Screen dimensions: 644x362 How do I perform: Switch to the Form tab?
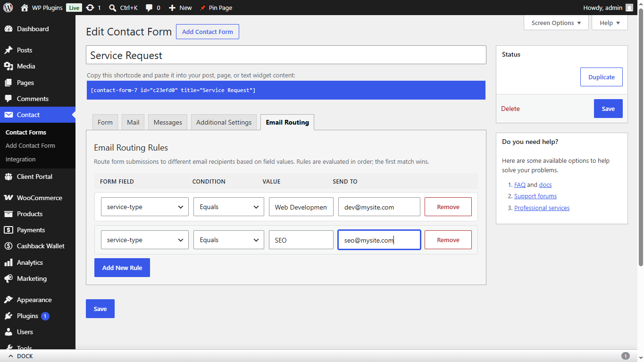click(105, 122)
